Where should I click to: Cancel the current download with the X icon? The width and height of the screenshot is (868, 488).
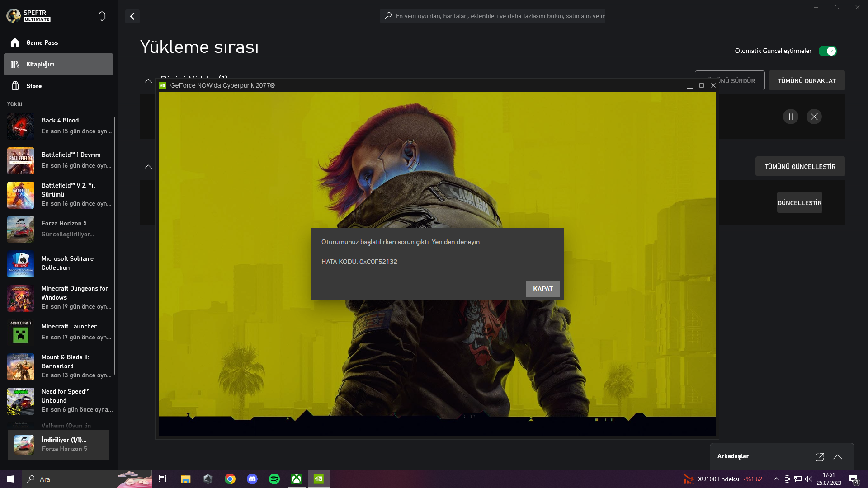click(814, 117)
